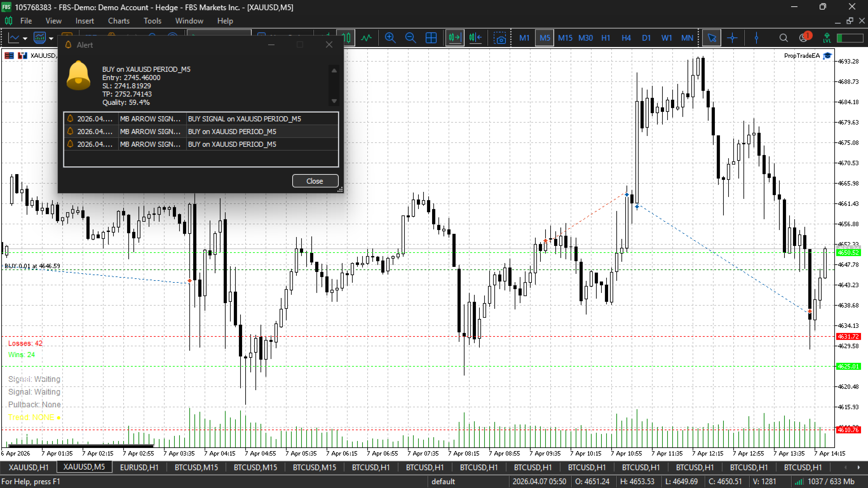Image resolution: width=868 pixels, height=488 pixels.
Task: Open the View menu
Action: (x=54, y=21)
